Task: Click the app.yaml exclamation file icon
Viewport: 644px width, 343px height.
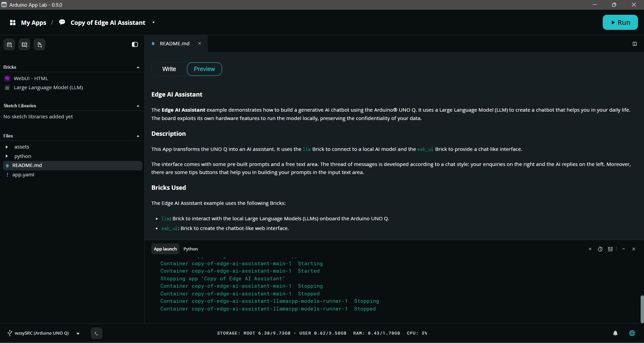Action: pos(7,175)
